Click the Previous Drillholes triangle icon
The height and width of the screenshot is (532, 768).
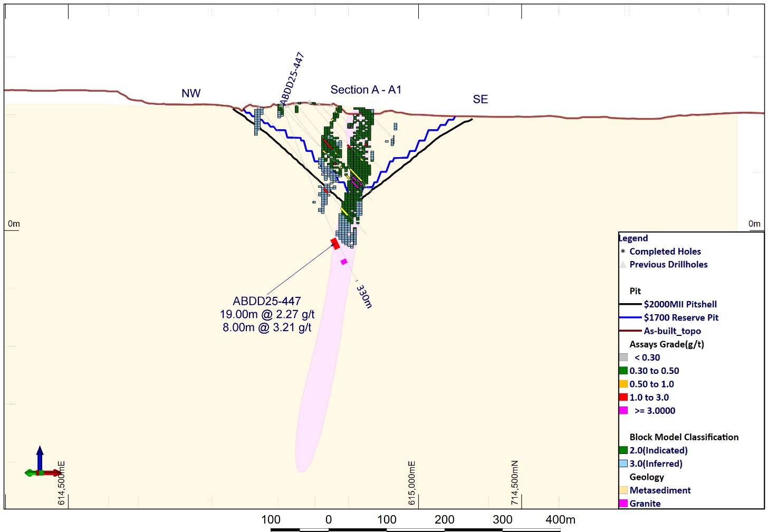(x=623, y=265)
